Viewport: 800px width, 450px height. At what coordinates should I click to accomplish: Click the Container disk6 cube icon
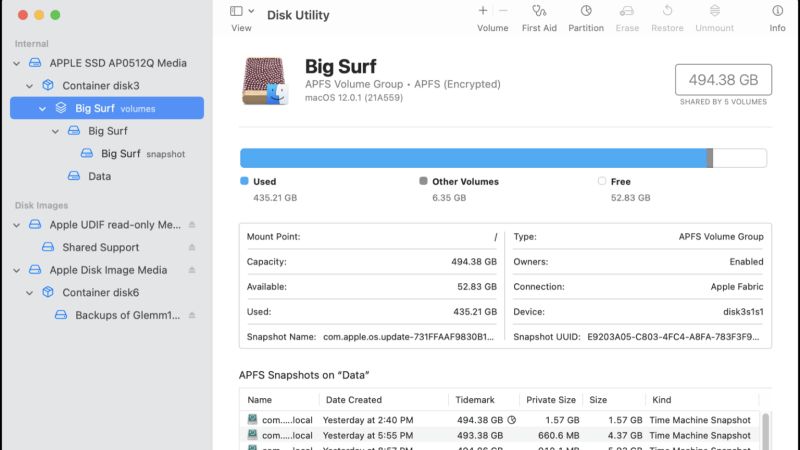[48, 292]
